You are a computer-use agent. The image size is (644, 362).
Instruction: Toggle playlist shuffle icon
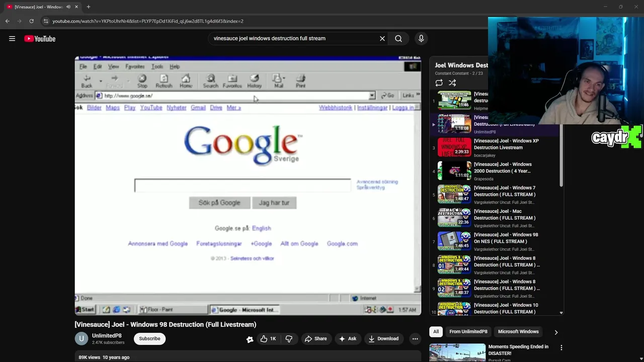(452, 83)
